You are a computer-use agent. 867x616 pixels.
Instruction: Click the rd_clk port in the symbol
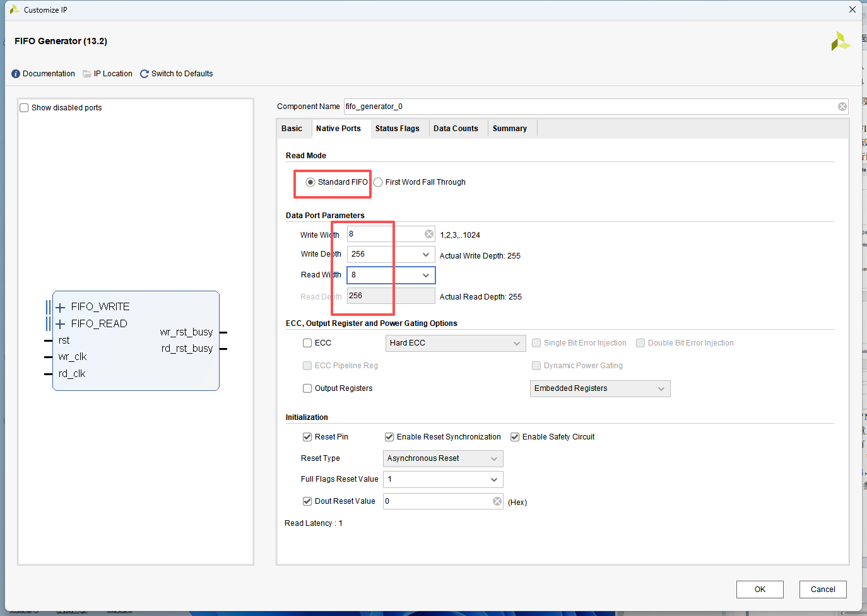click(71, 374)
